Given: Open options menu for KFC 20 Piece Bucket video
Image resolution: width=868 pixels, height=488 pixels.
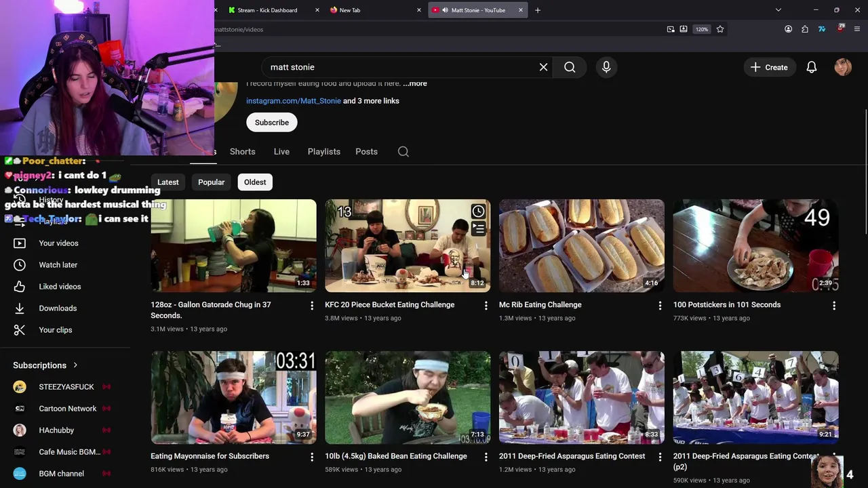Looking at the screenshot, I should [486, 306].
